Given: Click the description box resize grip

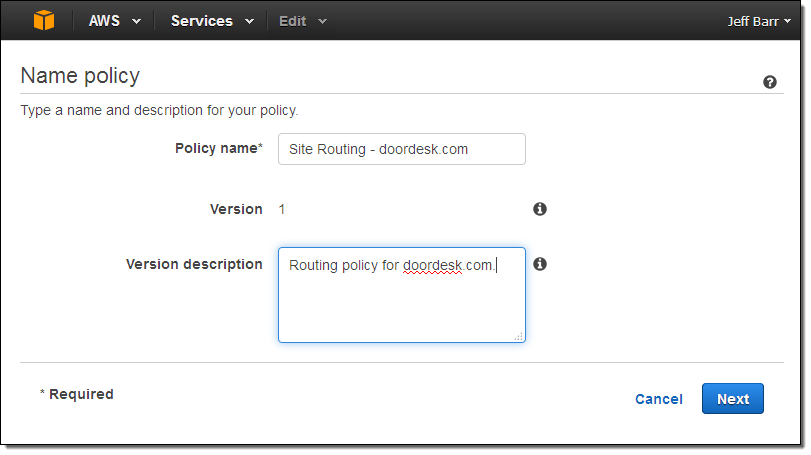Looking at the screenshot, I should [x=519, y=337].
